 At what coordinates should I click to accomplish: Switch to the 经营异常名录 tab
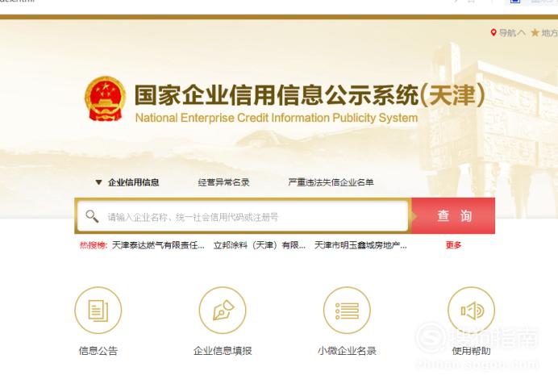coord(223,182)
